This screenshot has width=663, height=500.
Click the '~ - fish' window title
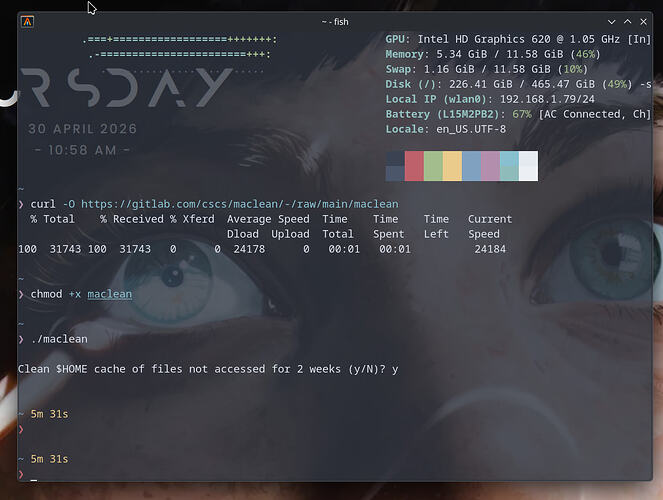pyautogui.click(x=335, y=22)
